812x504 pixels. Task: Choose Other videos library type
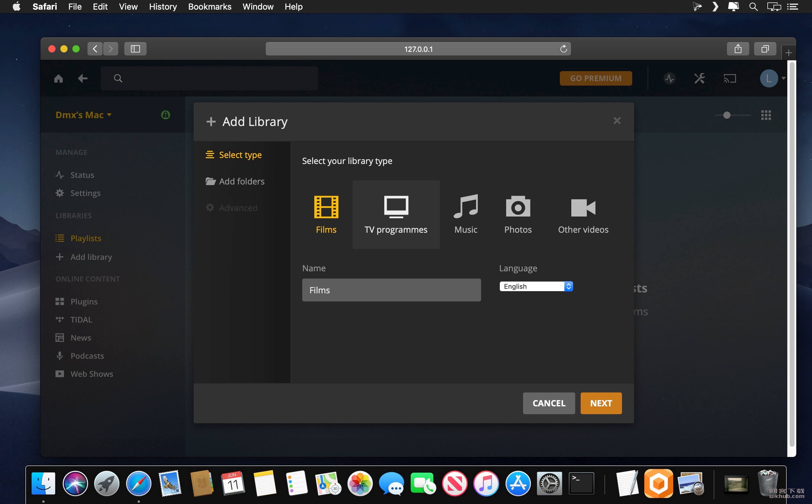coord(583,215)
